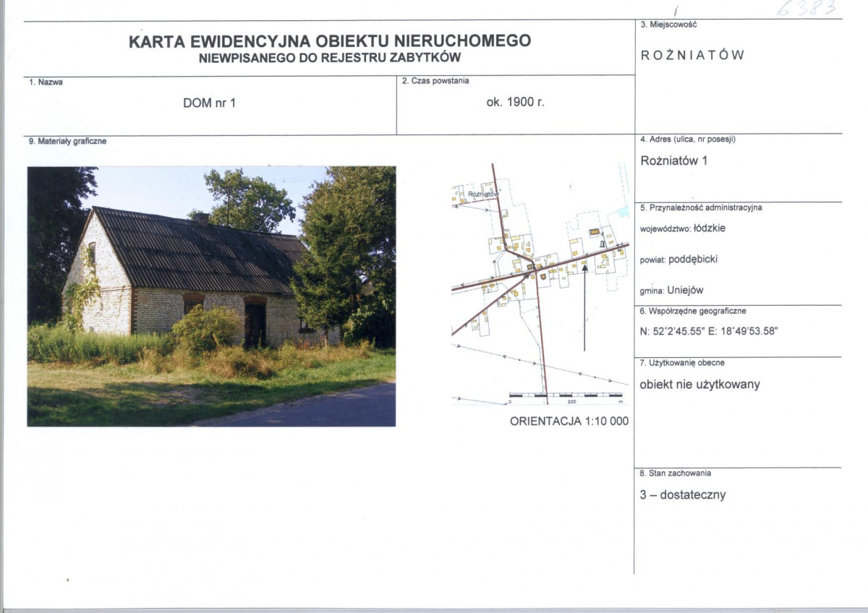Select the locality "ROŻNIATÓW" in capitals
Image resolution: width=868 pixels, height=613 pixels.
[693, 56]
